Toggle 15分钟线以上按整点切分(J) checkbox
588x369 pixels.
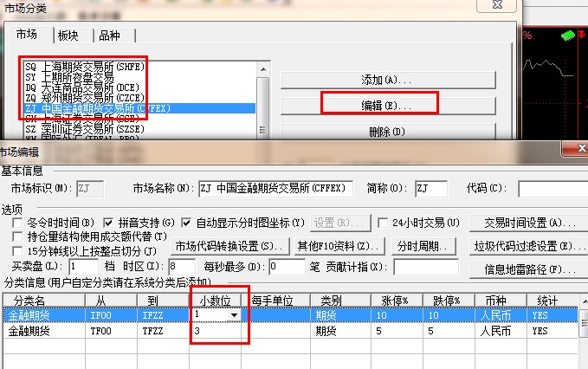[17, 251]
